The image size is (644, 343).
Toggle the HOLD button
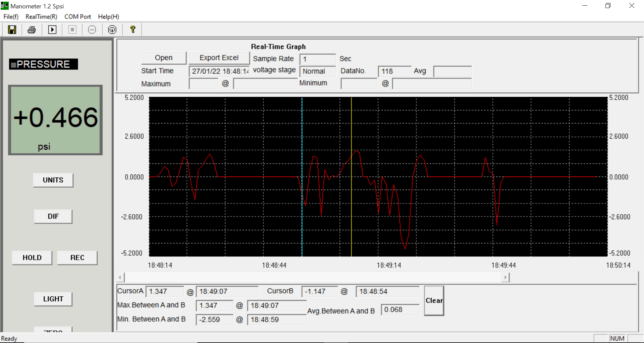click(32, 258)
